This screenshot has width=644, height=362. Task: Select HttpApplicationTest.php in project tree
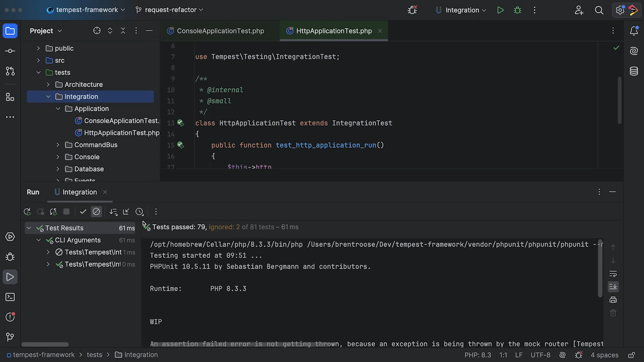point(117,133)
